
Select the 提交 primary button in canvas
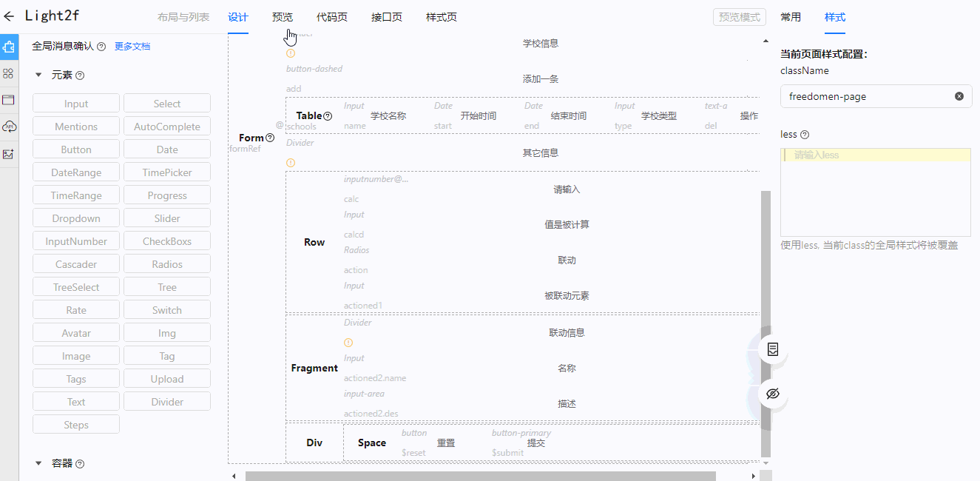(x=536, y=443)
